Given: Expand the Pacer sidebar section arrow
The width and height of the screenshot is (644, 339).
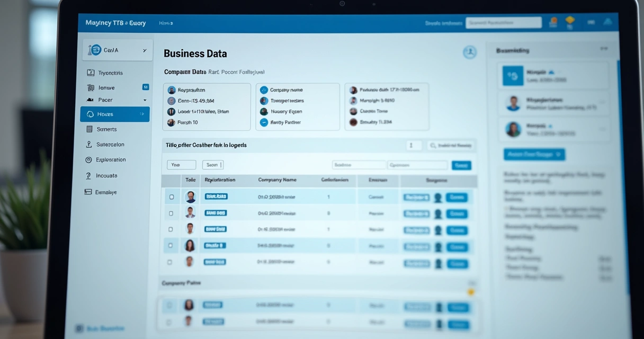Looking at the screenshot, I should [145, 100].
